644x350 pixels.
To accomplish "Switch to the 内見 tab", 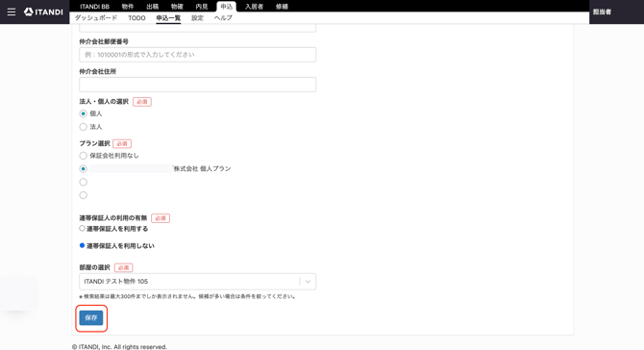I will click(x=202, y=7).
